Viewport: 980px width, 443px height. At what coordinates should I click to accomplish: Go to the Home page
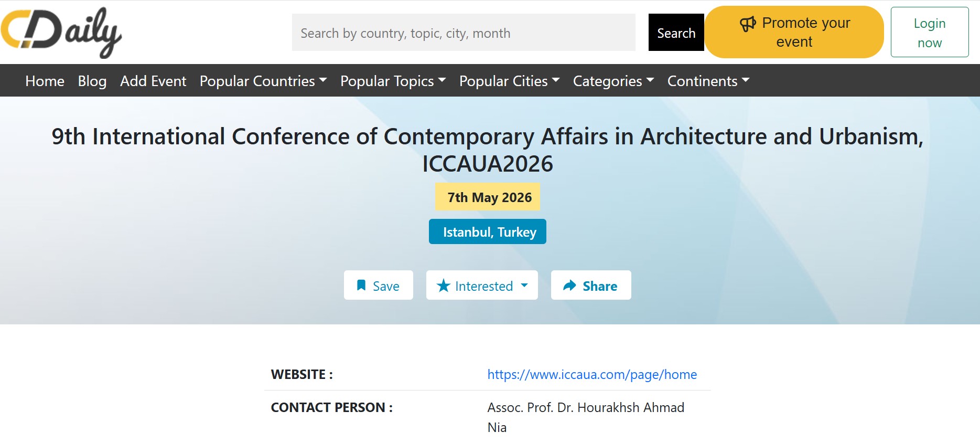click(45, 81)
